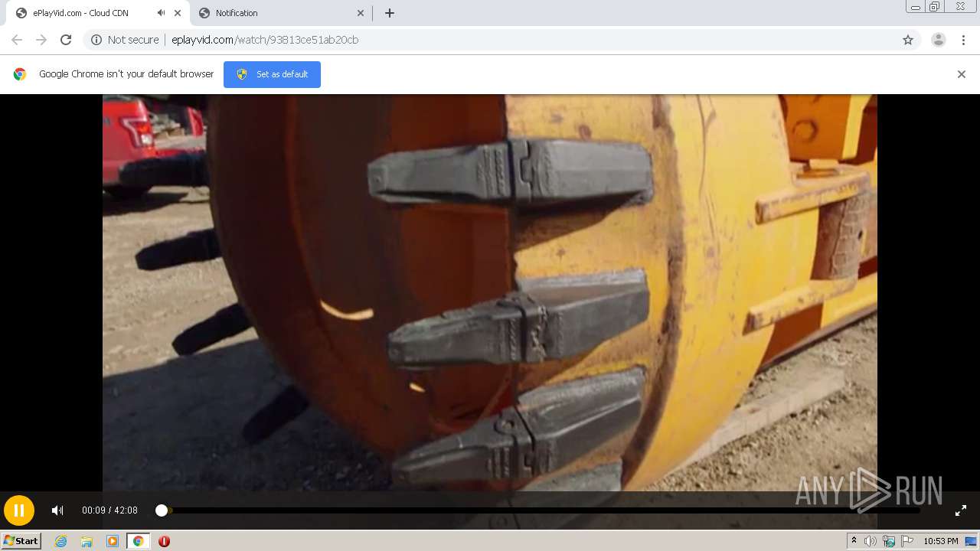Go back to the previous page
Viewport: 980px width, 551px height.
click(17, 40)
